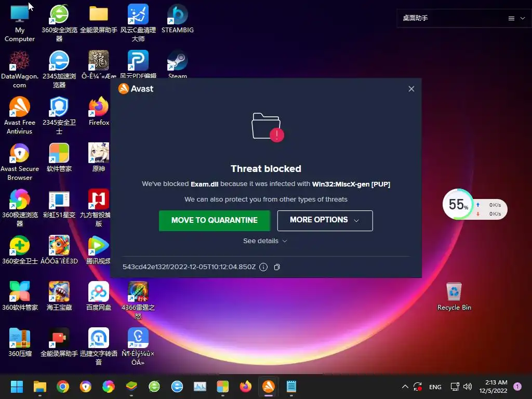Launch 4366雷霆之怒 desktop icon
The height and width of the screenshot is (399, 532).
138,300
